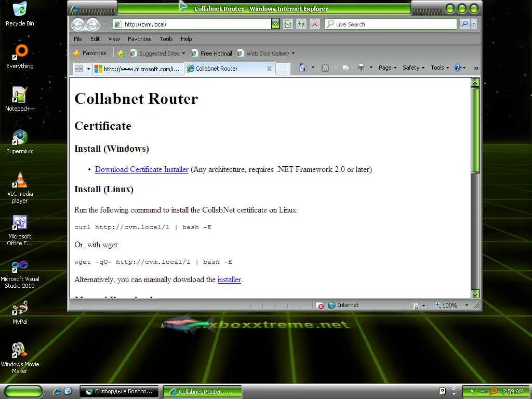Click the blocked content icon in status bar

[x=320, y=305]
